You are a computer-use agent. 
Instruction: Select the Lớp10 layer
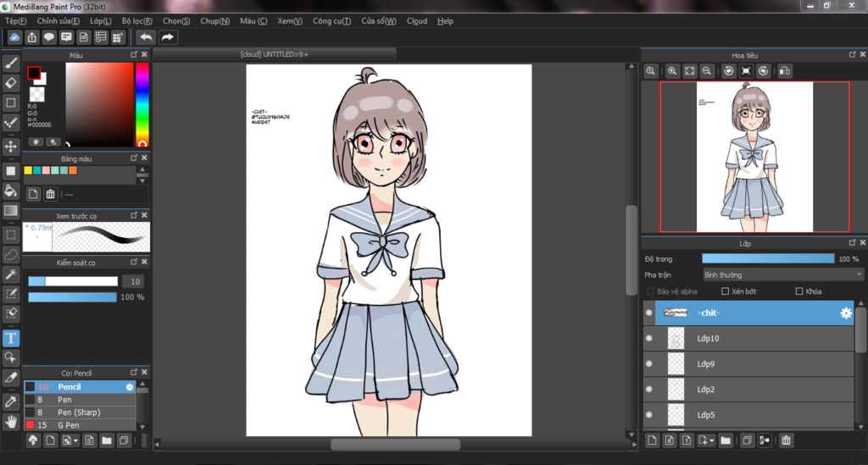pos(755,339)
